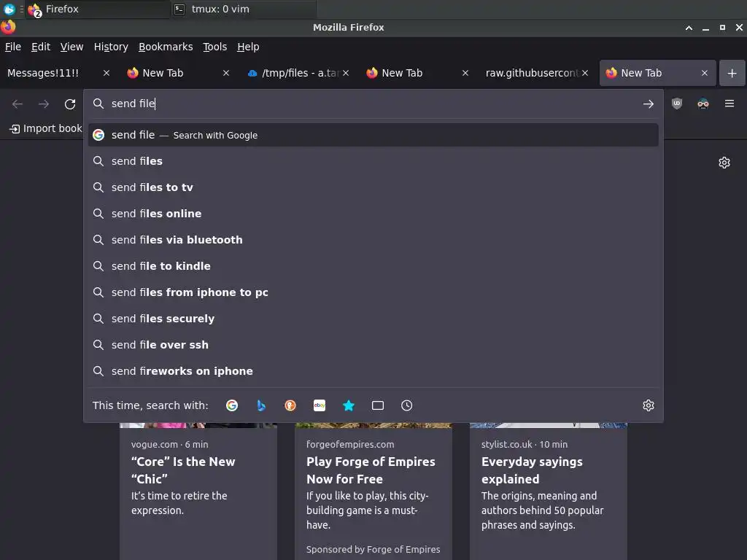The height and width of the screenshot is (560, 747).
Task: Open a new tab with plus button
Action: coord(732,73)
